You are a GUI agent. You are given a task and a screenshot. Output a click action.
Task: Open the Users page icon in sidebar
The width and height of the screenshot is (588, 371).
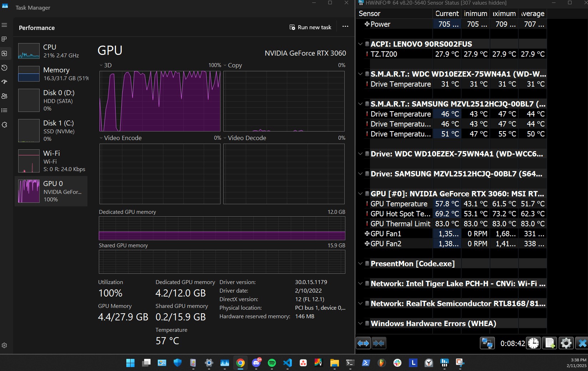pyautogui.click(x=4, y=96)
